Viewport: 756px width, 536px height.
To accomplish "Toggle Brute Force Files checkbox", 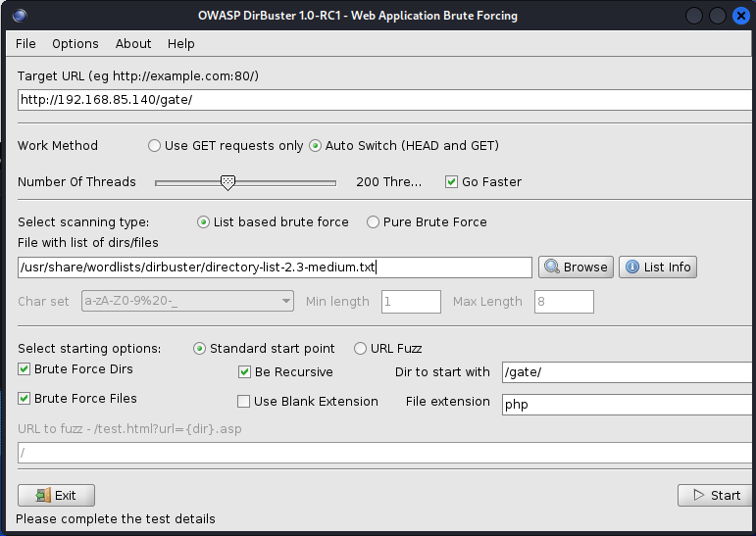I will 25,399.
